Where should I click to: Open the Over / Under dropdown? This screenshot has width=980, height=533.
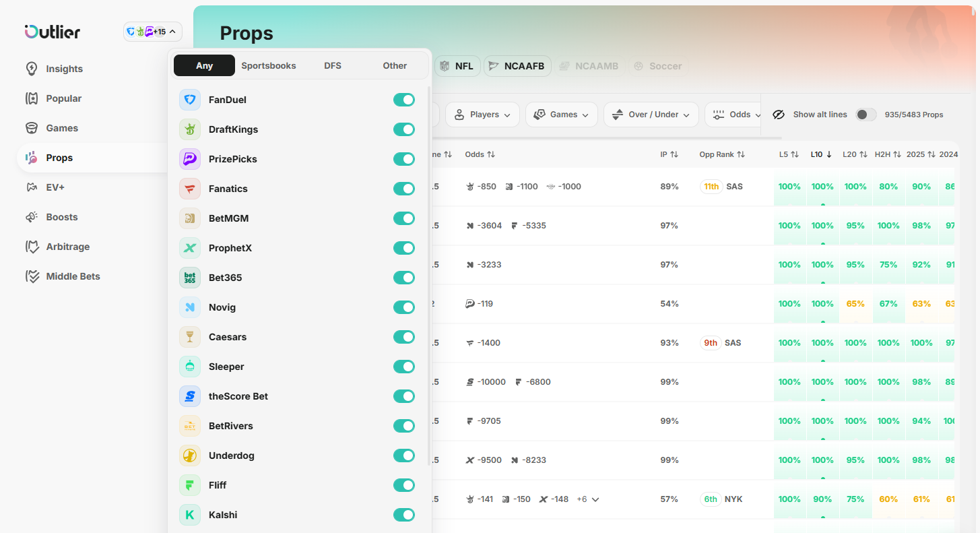click(651, 115)
